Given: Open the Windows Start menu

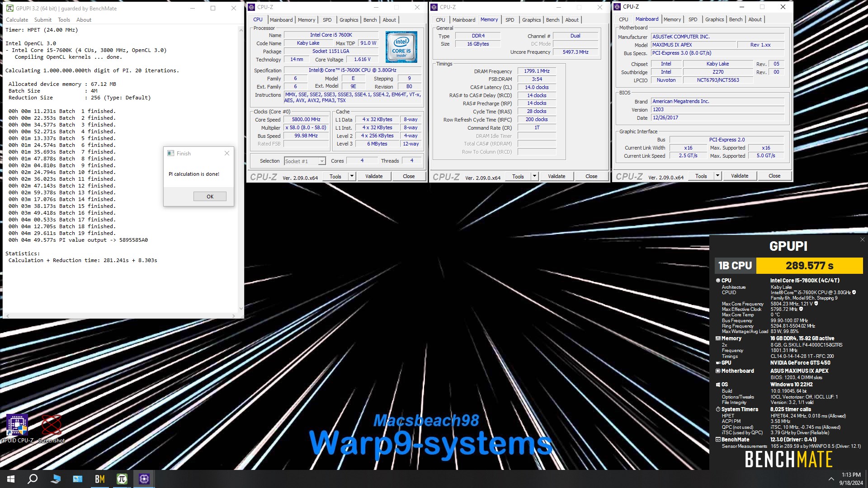Looking at the screenshot, I should 11,479.
